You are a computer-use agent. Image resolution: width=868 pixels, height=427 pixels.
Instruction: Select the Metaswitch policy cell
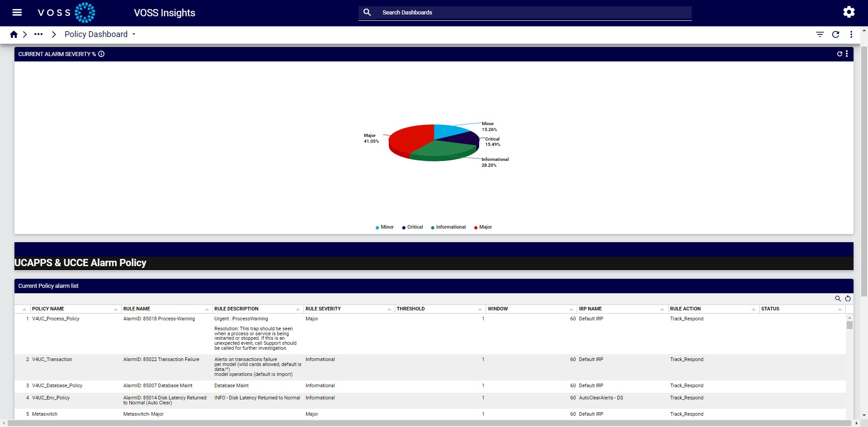coord(45,414)
